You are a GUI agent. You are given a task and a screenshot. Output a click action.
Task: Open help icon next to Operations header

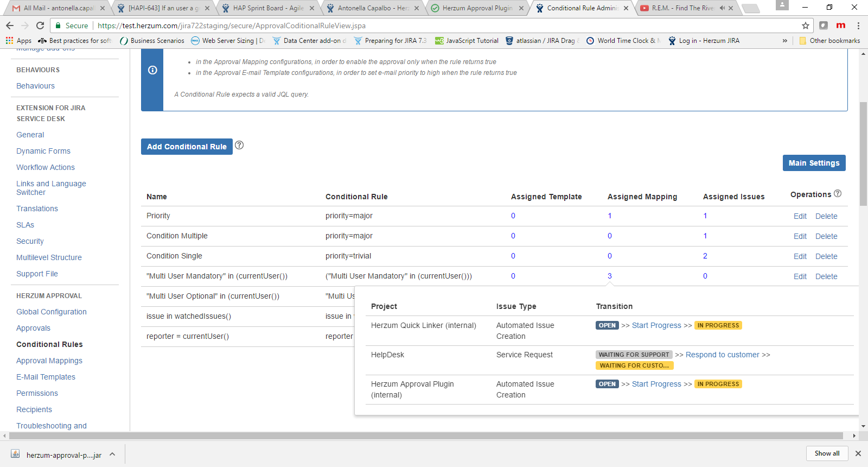coord(838,193)
